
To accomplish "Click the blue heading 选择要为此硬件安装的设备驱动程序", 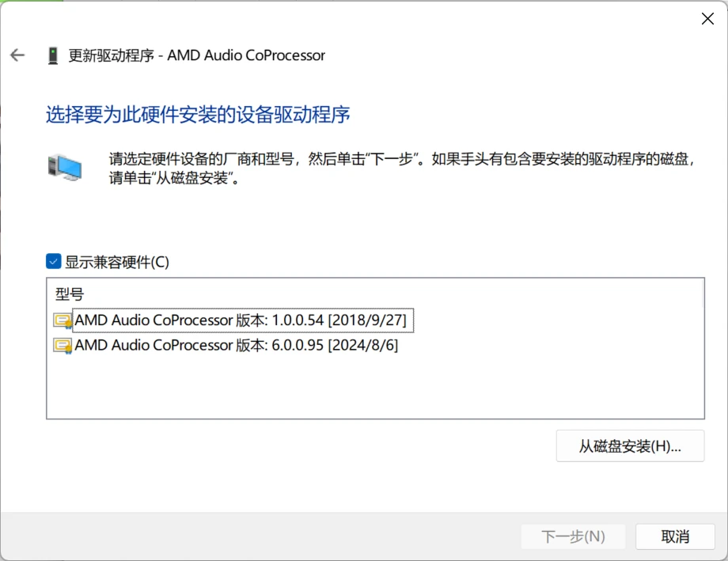I will (x=198, y=115).
